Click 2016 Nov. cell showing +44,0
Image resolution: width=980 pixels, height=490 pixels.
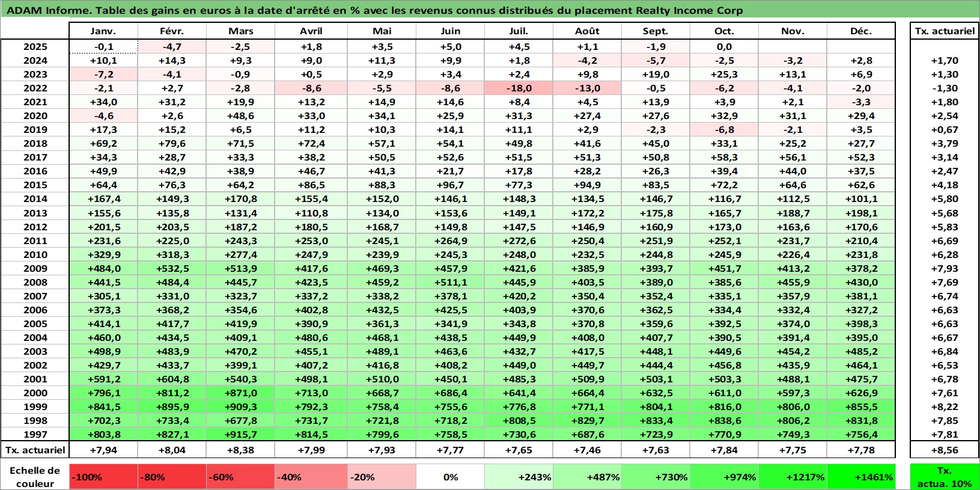(793, 171)
